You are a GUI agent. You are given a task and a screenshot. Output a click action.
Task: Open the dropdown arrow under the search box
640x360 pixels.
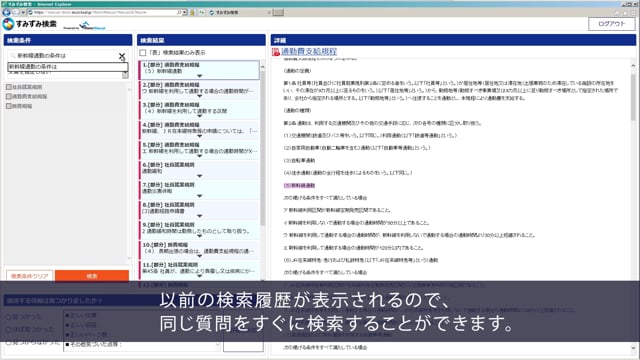(x=125, y=75)
